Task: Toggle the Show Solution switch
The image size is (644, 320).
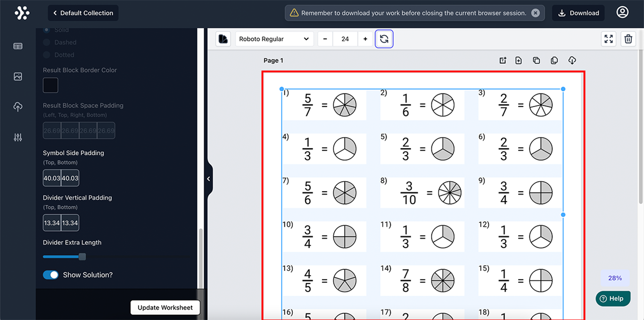Action: pos(50,275)
